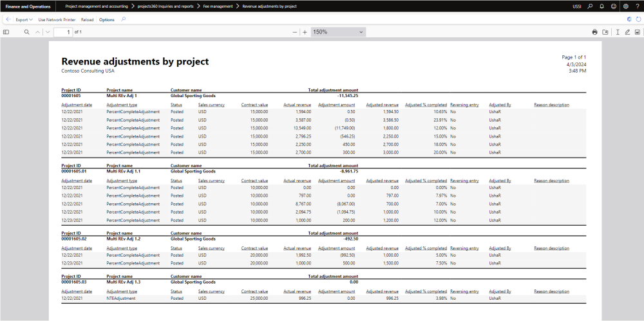Open find in document magnifier
Image resolution: width=644 pixels, height=321 pixels.
tap(26, 32)
